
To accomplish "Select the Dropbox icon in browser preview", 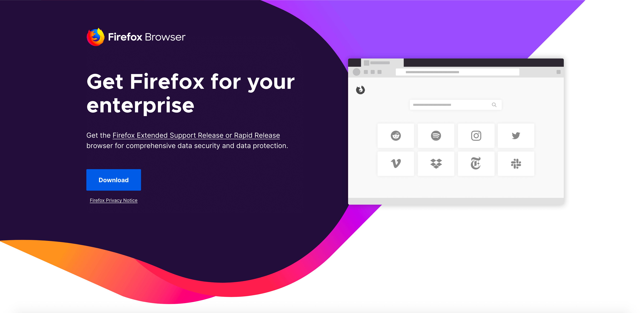I will 436,163.
